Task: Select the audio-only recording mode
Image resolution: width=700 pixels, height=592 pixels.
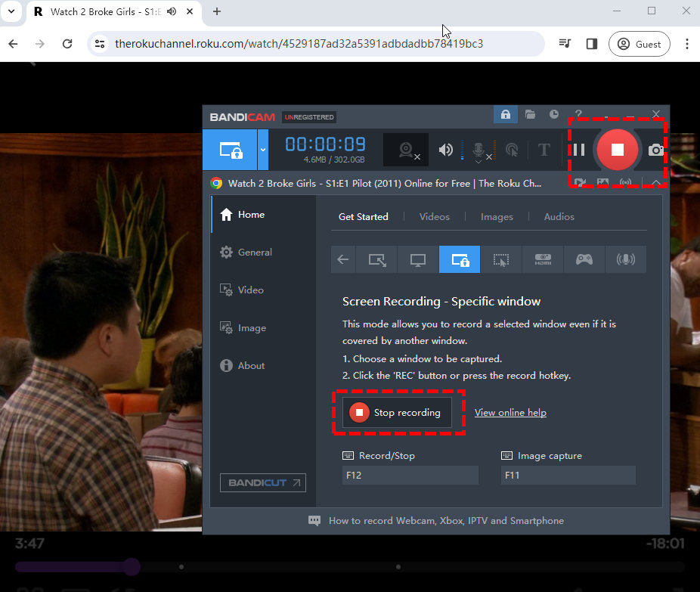Action: point(625,259)
